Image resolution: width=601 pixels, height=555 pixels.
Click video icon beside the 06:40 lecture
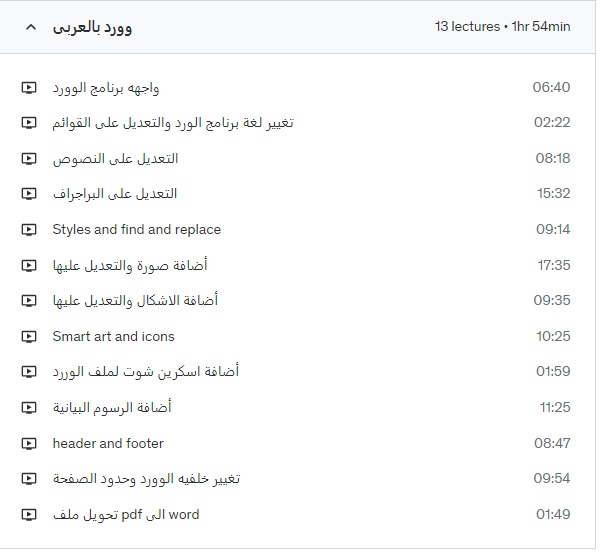point(29,88)
